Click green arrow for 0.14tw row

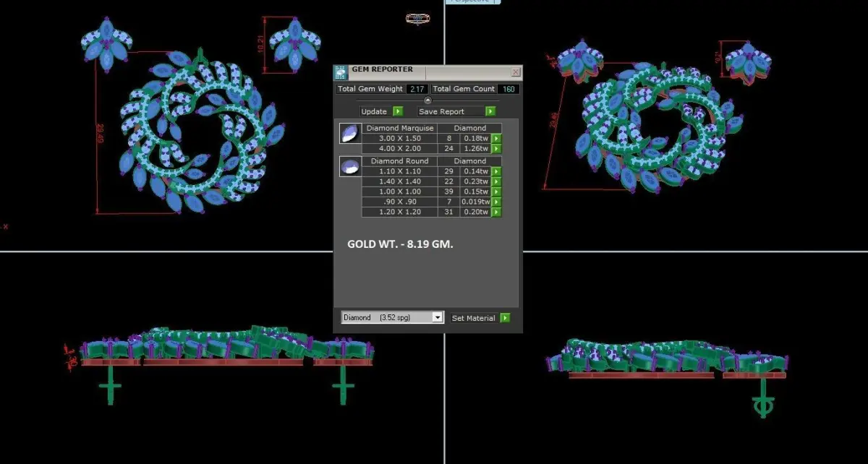tap(496, 171)
